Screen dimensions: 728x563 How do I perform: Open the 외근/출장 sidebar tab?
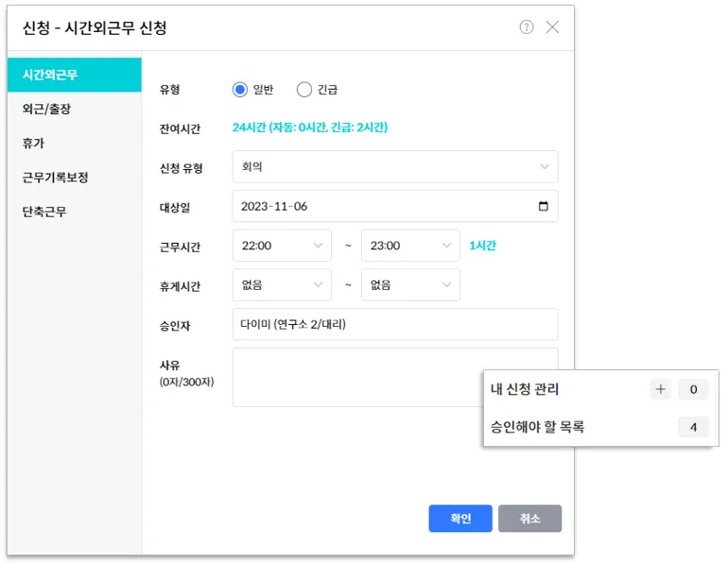[x=74, y=109]
